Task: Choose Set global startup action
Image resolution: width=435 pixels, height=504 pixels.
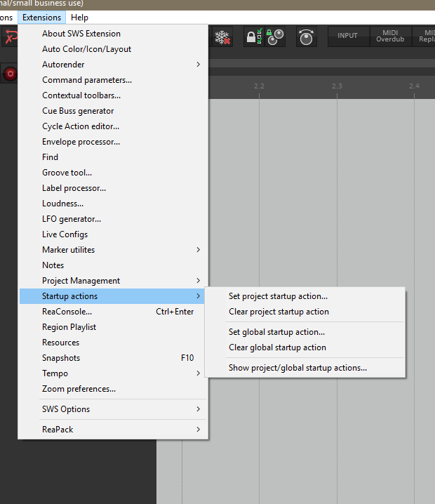Action: (x=305, y=332)
